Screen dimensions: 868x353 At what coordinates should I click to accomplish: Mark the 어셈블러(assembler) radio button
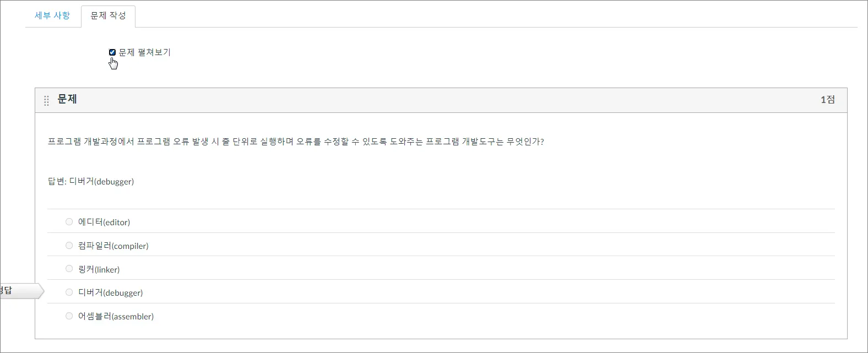pos(69,316)
